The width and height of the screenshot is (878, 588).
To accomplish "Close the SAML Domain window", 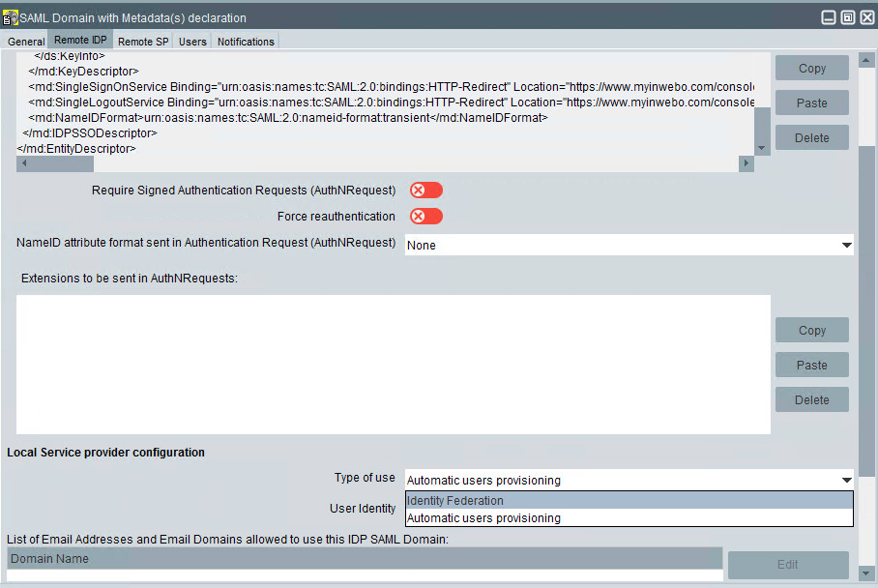I will tap(866, 17).
